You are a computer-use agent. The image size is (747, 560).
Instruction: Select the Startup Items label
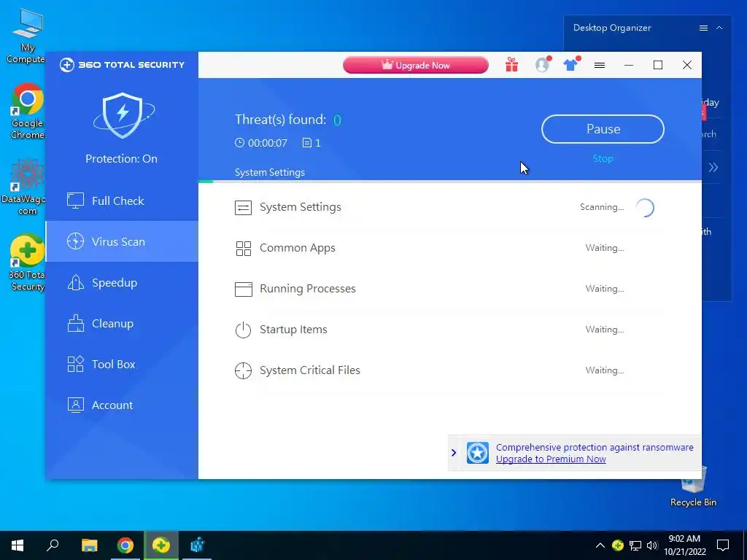click(293, 330)
